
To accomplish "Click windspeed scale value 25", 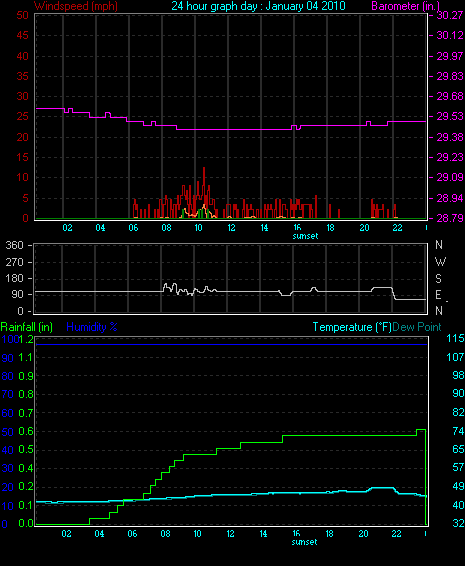I will point(22,117).
